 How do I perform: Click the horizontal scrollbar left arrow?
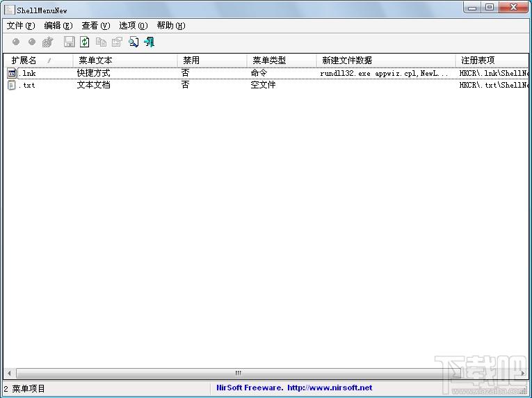click(x=9, y=373)
